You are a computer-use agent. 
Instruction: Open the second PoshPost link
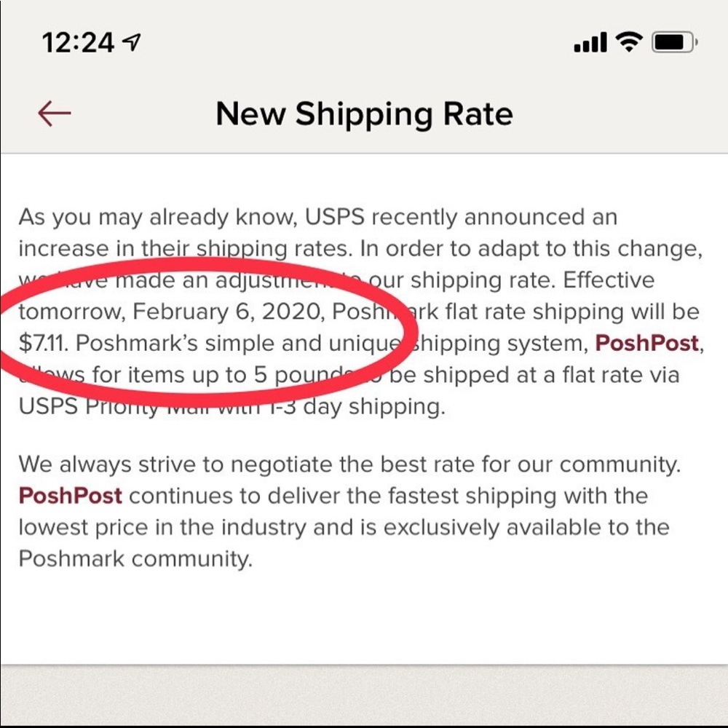click(x=70, y=496)
